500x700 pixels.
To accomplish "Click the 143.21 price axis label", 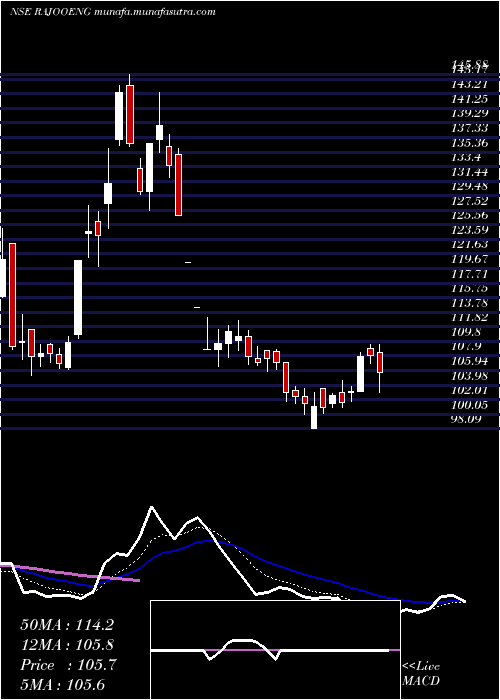I will [469, 84].
